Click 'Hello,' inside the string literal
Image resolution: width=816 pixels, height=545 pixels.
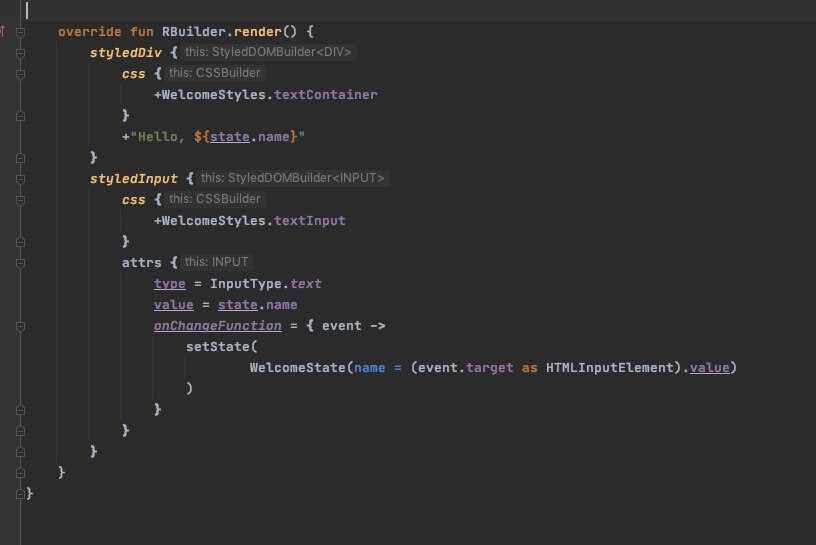[x=161, y=137]
